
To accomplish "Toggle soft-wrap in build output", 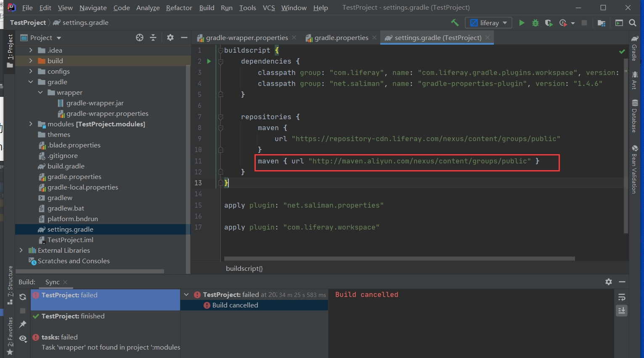I will pyautogui.click(x=622, y=297).
